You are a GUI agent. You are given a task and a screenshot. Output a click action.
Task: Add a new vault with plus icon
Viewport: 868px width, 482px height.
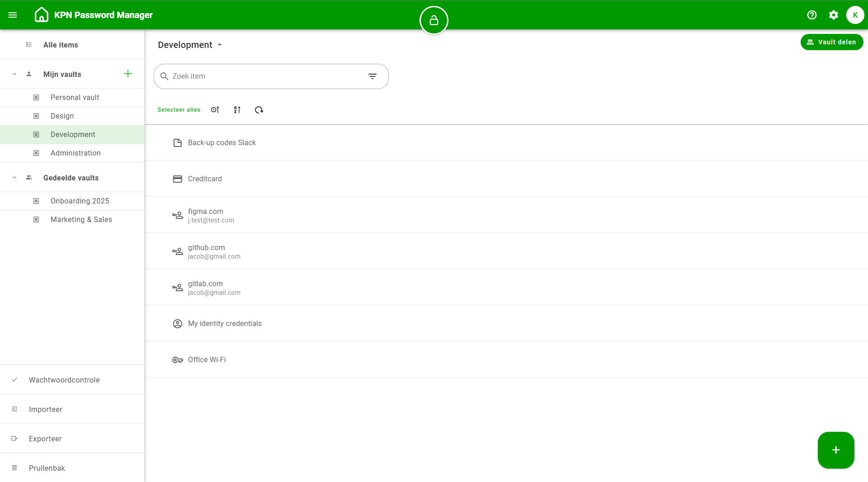point(128,74)
